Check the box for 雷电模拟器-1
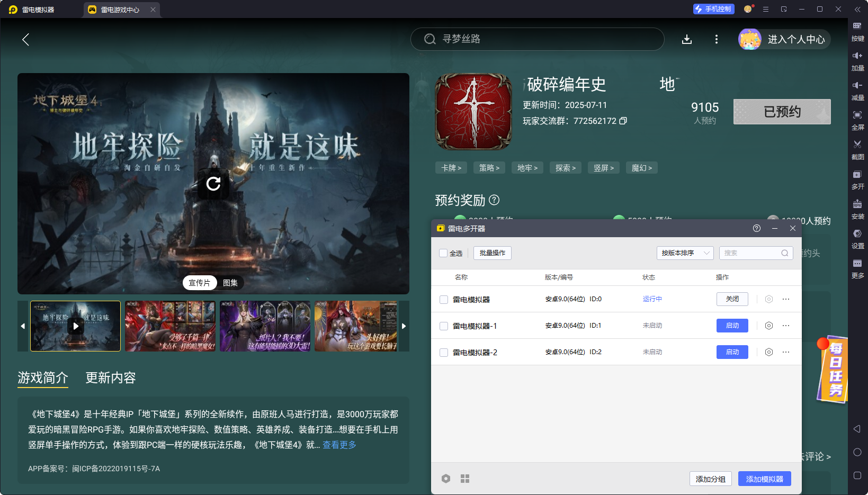Screen dimensions: 868x495 444,326
